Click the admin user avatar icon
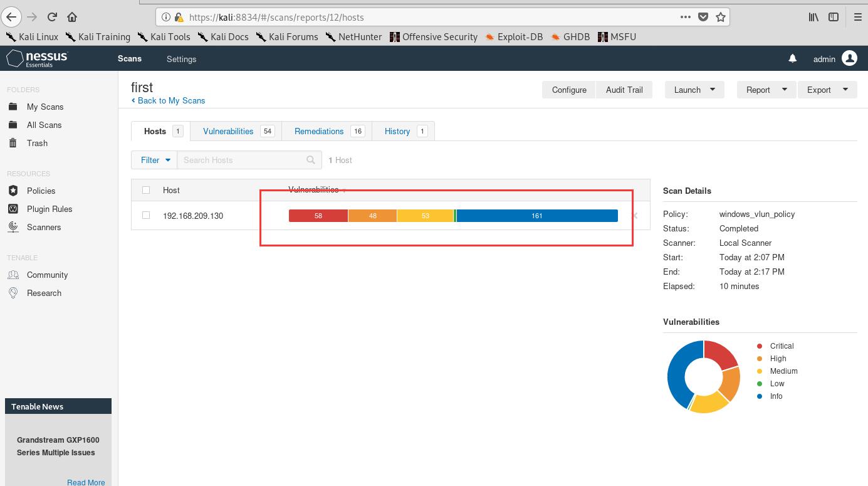The height and width of the screenshot is (486, 868). pos(849,58)
